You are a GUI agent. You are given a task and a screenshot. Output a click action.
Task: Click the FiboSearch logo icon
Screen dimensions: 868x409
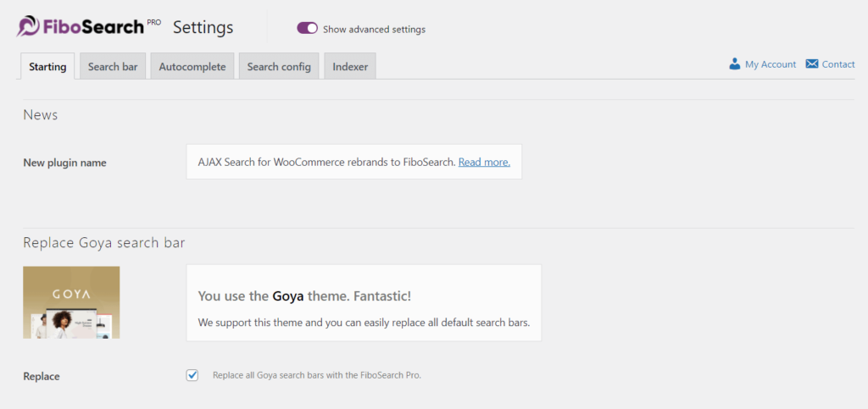click(28, 27)
